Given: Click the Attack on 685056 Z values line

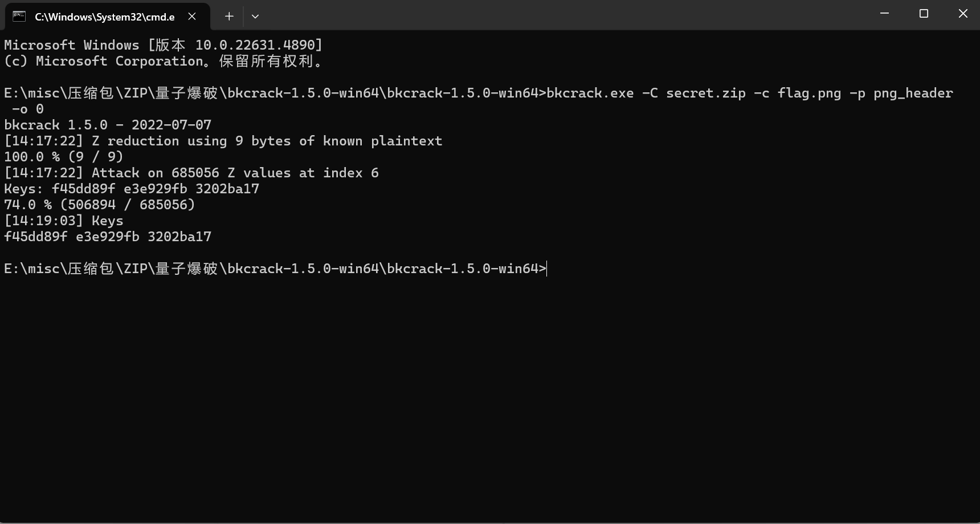Looking at the screenshot, I should pos(191,173).
